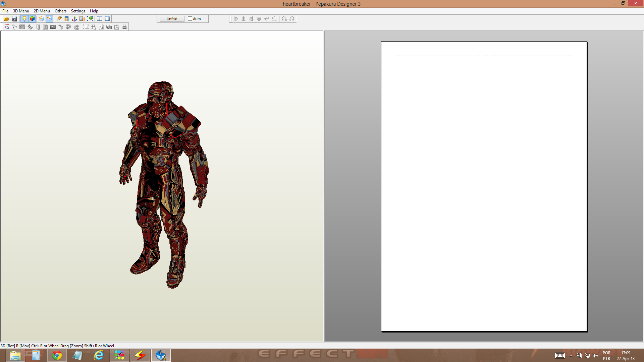
Task: Click the zipper join/disjoin tool
Action: [x=22, y=27]
